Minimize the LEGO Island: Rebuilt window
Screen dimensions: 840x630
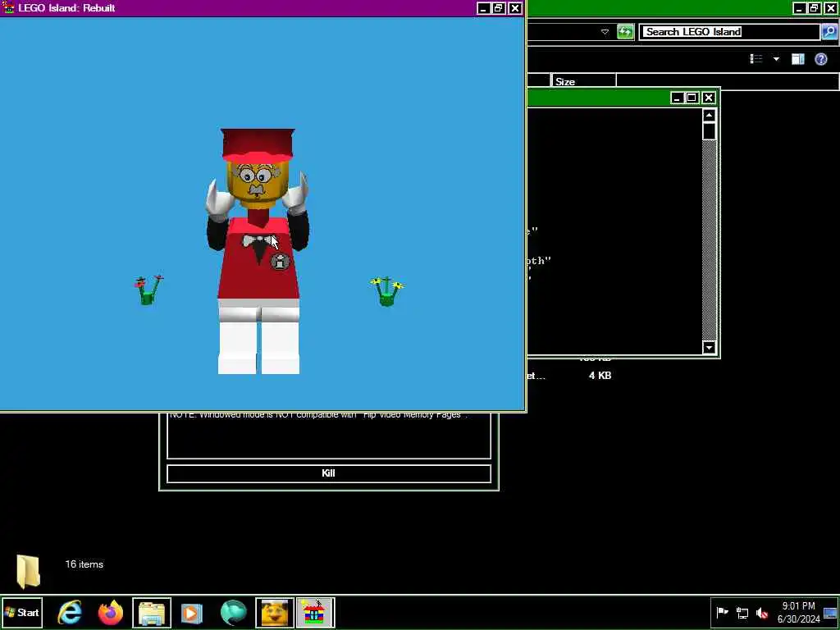pos(483,8)
